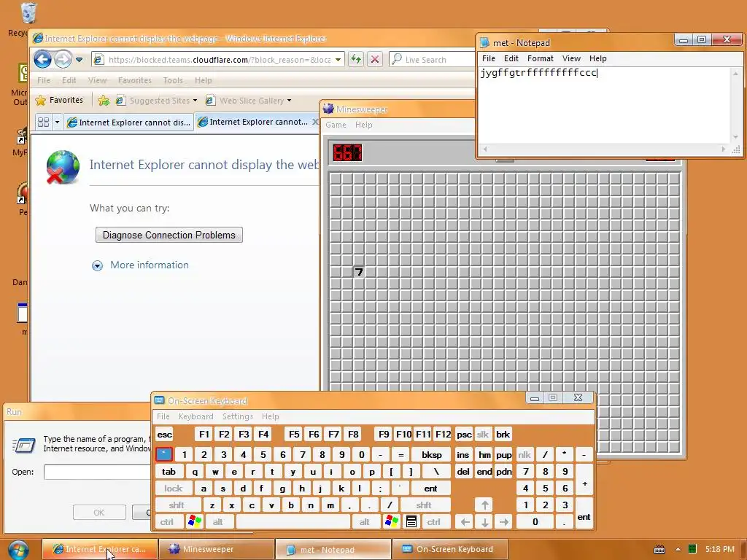747x560 pixels.
Task: Click the esc key on the On-Screen Keyboard
Action: coord(165,435)
